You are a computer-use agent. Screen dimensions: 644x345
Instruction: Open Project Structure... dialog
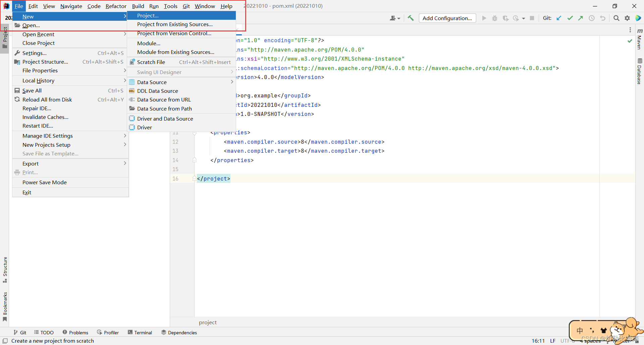click(x=70, y=62)
